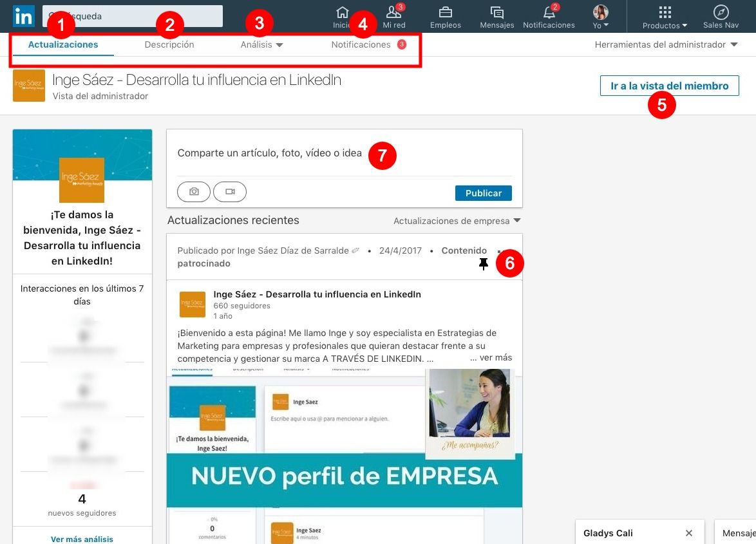Click the Publicar button

(x=483, y=192)
